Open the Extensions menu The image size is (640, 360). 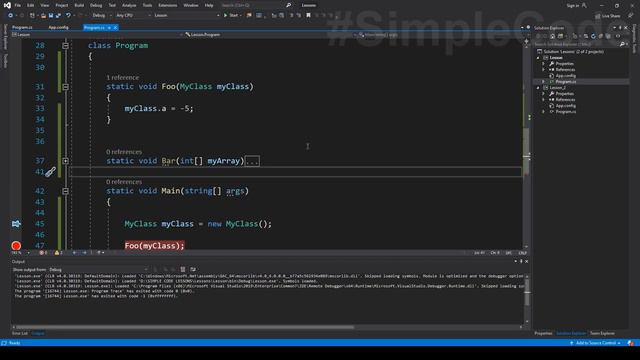(167, 5)
